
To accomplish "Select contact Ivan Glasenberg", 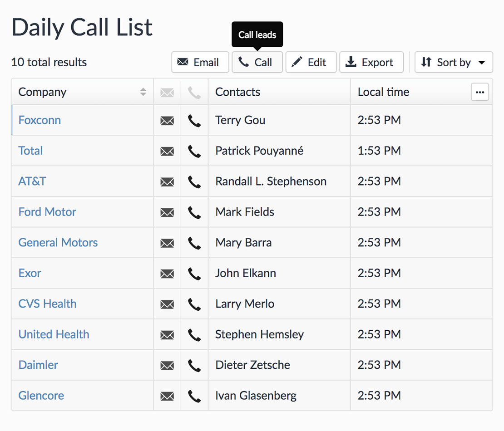I will coord(256,396).
